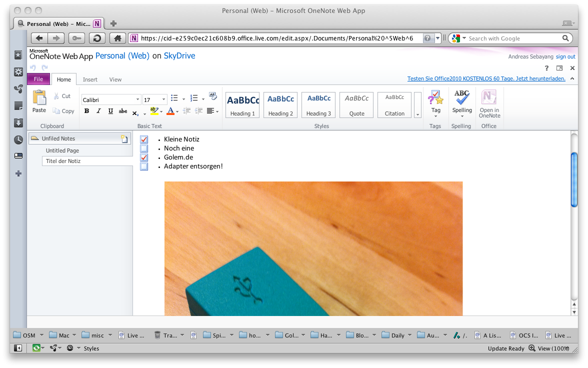Screen dimensions: 588x368
Task: Switch to the Insert ribbon tab
Action: point(90,79)
